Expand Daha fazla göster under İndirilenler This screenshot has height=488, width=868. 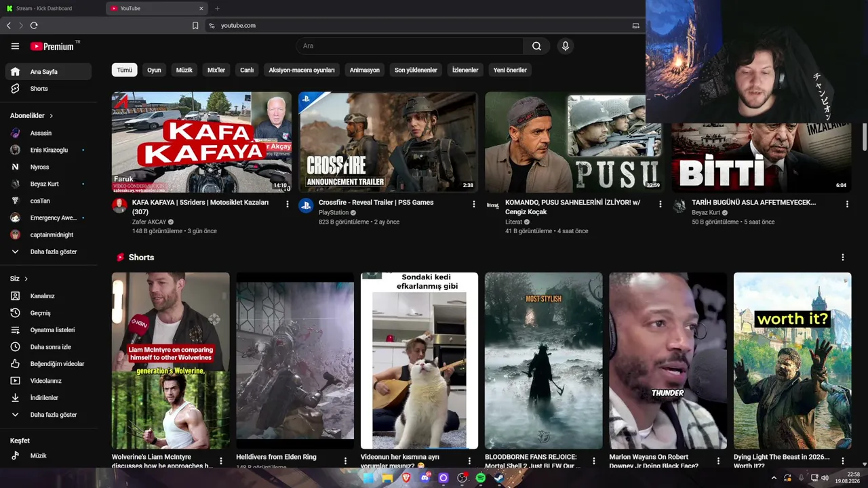click(x=48, y=415)
